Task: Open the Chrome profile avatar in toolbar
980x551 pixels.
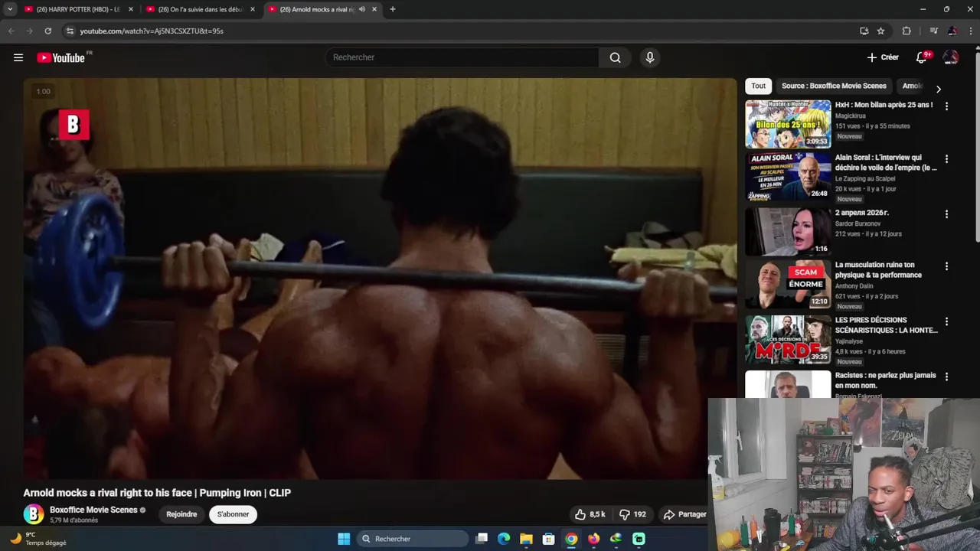Action: [952, 31]
